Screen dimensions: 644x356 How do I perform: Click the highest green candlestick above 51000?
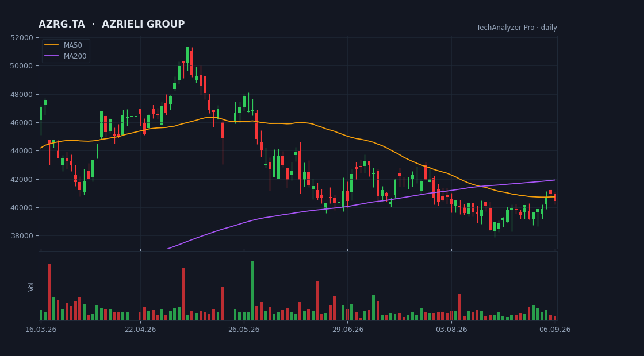coord(187,55)
